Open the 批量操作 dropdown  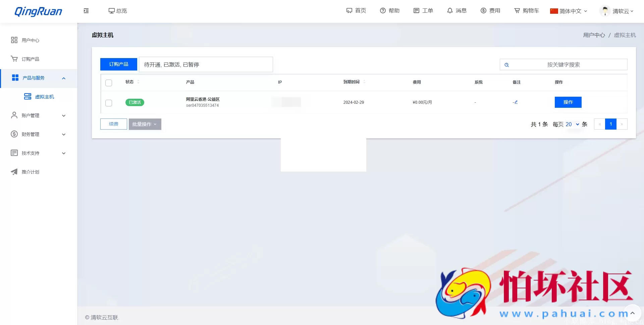pos(145,124)
